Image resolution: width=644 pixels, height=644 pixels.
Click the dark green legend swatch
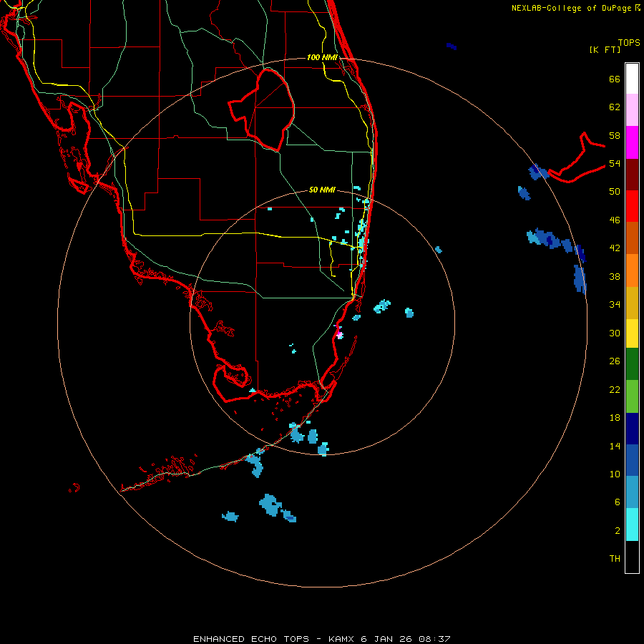tap(632, 364)
